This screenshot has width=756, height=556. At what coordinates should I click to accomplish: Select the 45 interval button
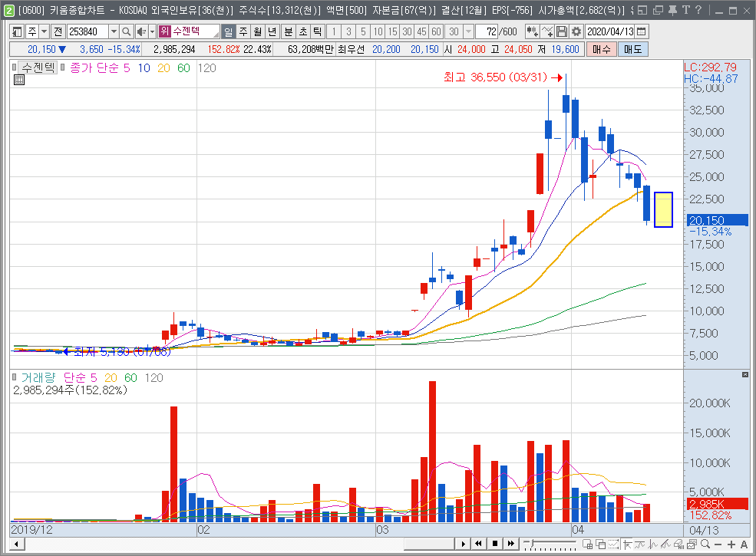coord(422,31)
